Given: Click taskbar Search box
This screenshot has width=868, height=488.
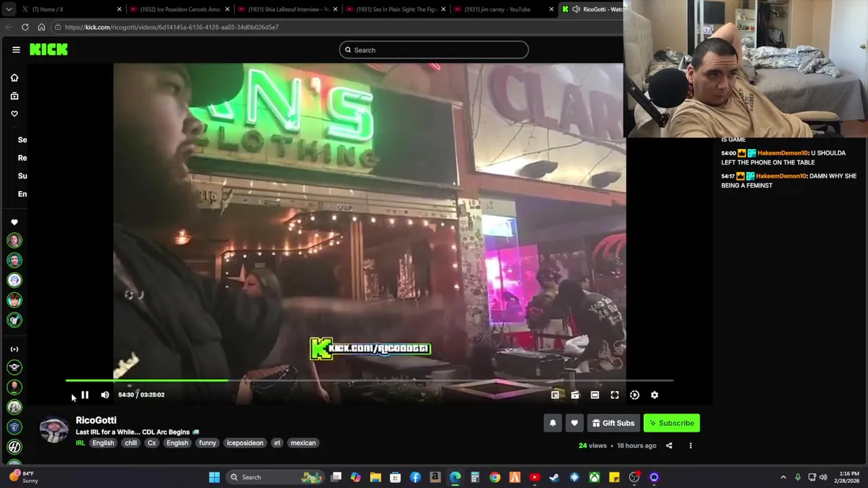Looking at the screenshot, I should pos(275,477).
